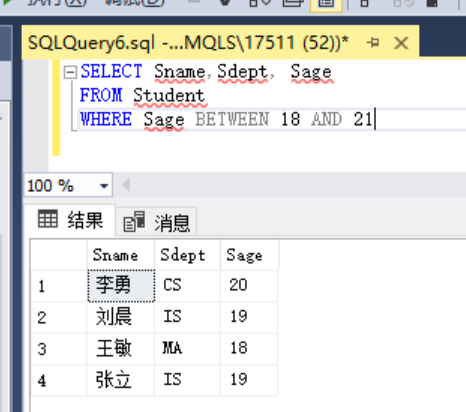
Task: Place cursor after 21 in the WHERE line
Action: point(375,119)
